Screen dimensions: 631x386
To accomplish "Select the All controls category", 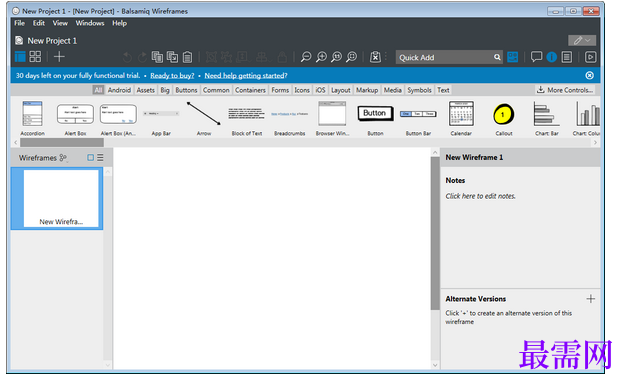I will click(98, 90).
